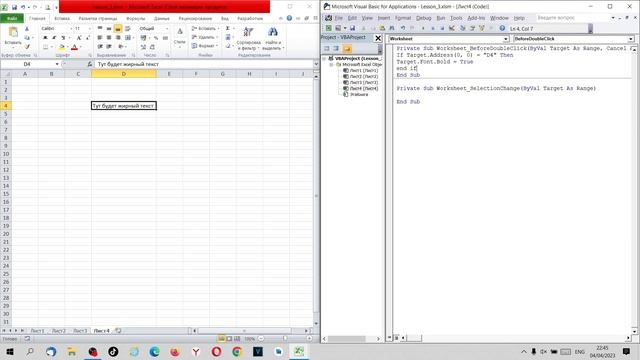Open the Найти и выделить binoculars menu
Image resolution: width=640 pixels, height=360 pixels.
[273, 39]
